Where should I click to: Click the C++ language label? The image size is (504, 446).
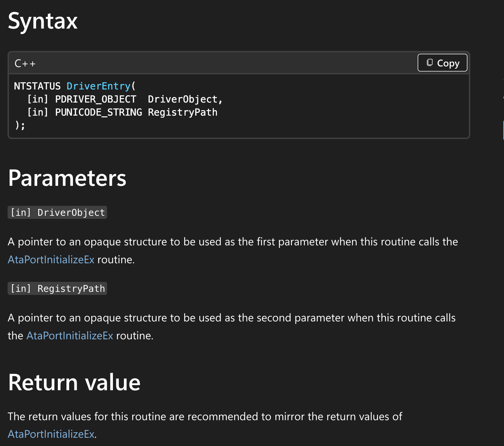(x=25, y=64)
